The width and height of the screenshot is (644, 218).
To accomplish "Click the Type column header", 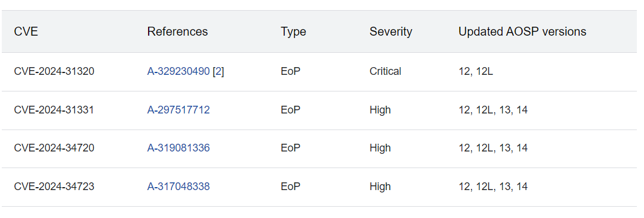I will (x=293, y=31).
